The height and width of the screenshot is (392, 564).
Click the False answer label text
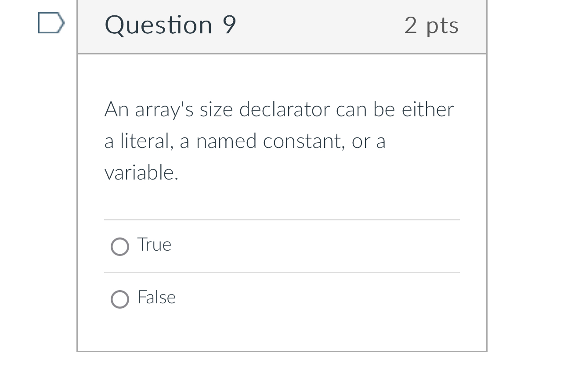pos(156,298)
